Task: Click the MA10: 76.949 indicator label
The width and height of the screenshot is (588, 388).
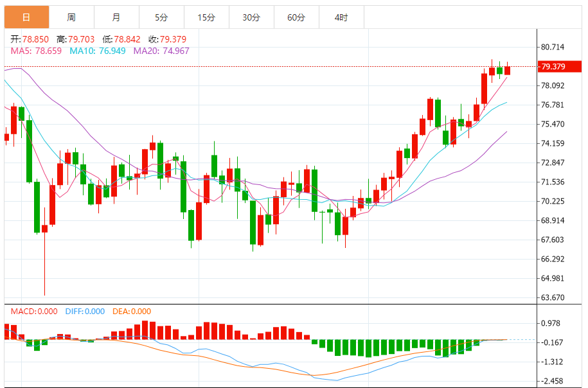Action: coord(98,51)
